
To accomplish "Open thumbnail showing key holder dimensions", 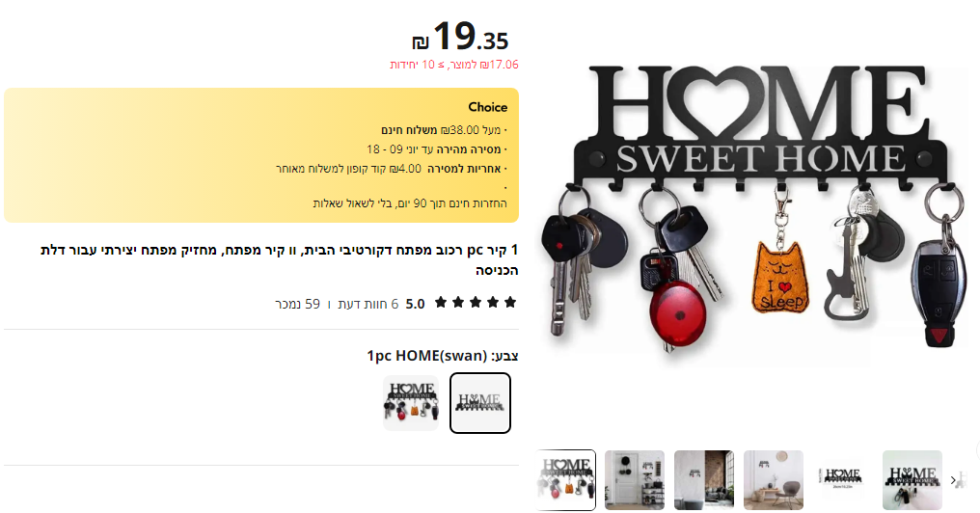I will point(842,480).
